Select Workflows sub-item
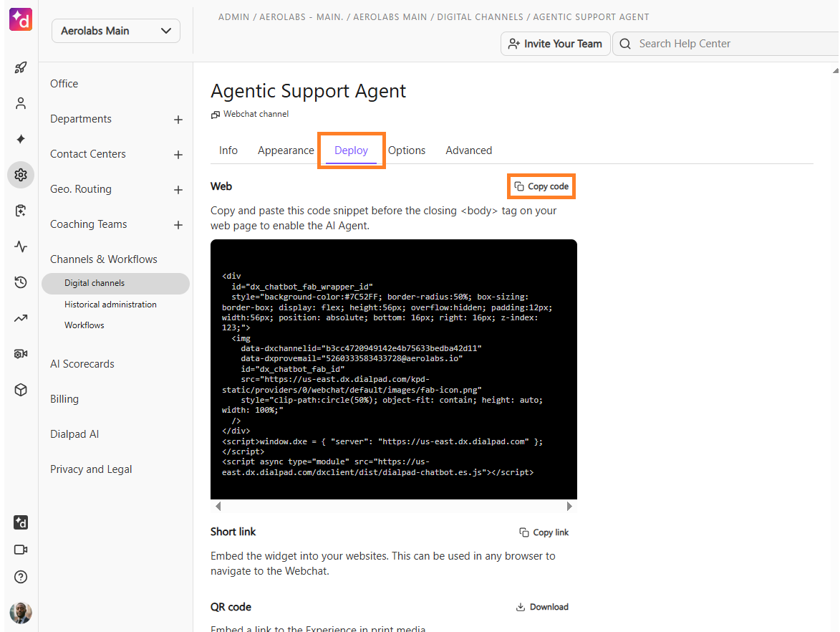Viewport: 840px width, 632px height. (84, 325)
